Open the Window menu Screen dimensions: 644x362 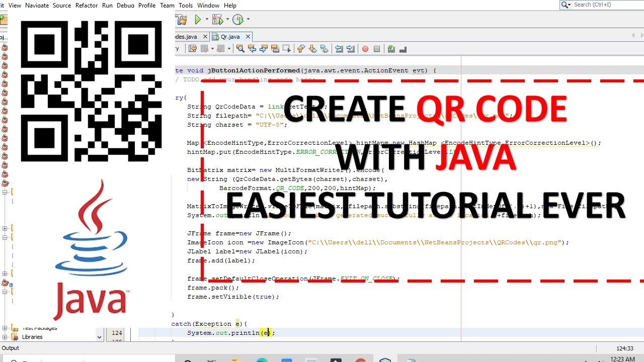pos(208,5)
